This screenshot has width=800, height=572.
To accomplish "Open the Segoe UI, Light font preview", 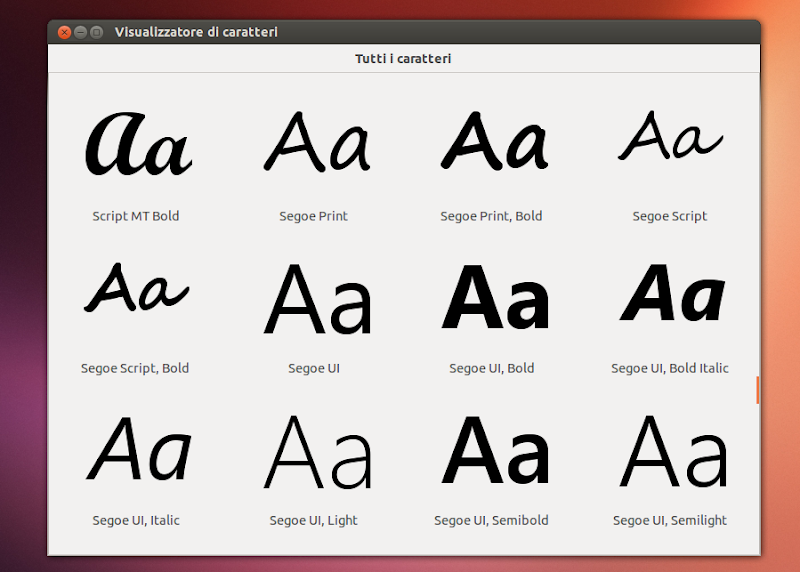I will pyautogui.click(x=317, y=452).
